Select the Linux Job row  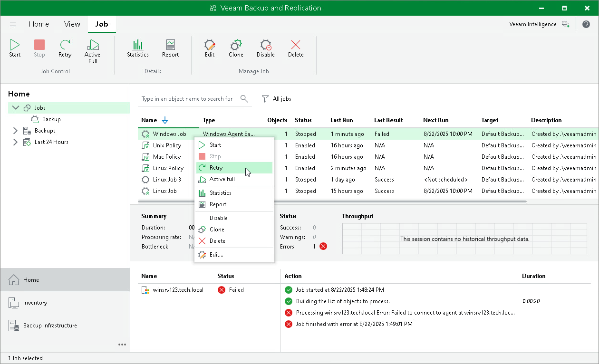coord(368,191)
